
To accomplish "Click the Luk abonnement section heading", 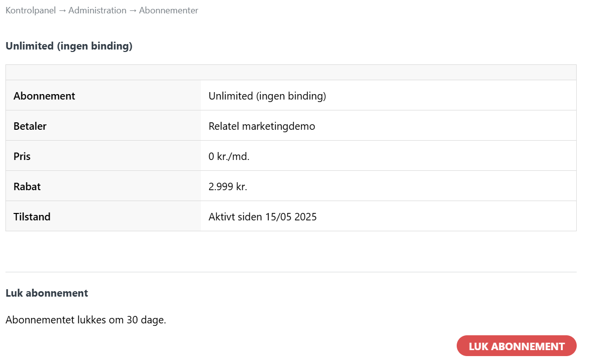I will tap(47, 293).
